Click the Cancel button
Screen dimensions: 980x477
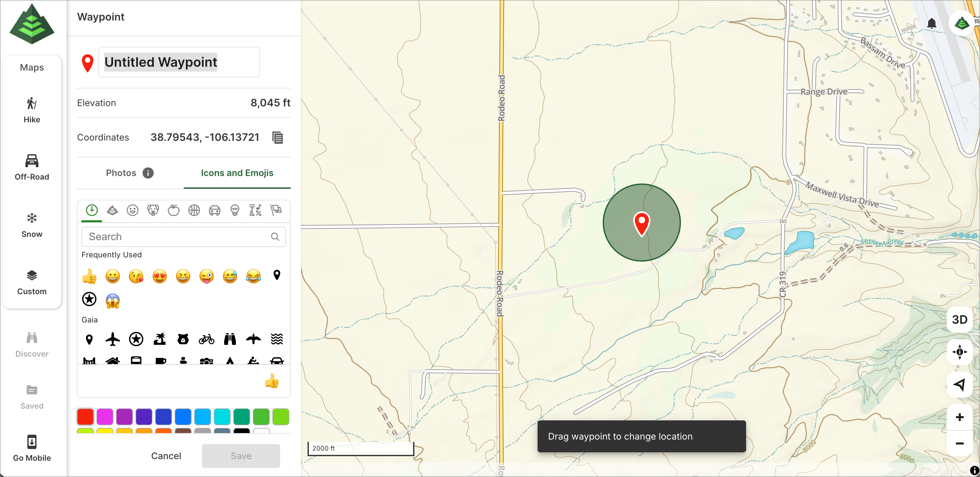coord(166,456)
